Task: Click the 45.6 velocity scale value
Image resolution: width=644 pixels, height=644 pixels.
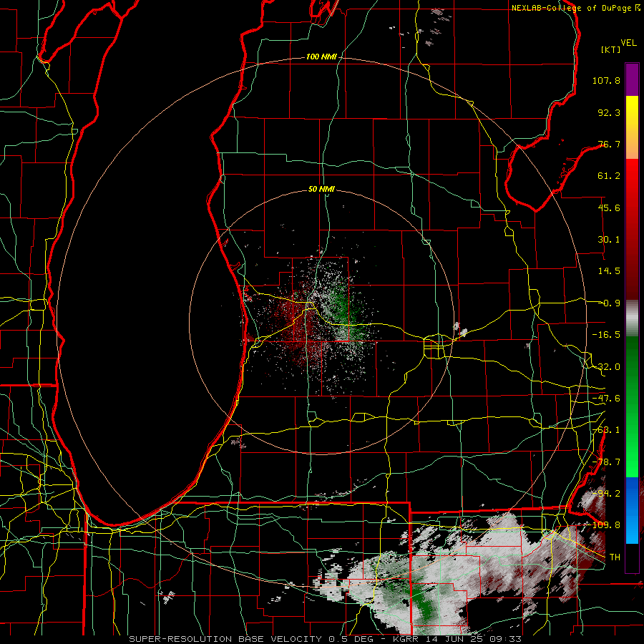Action: (609, 208)
